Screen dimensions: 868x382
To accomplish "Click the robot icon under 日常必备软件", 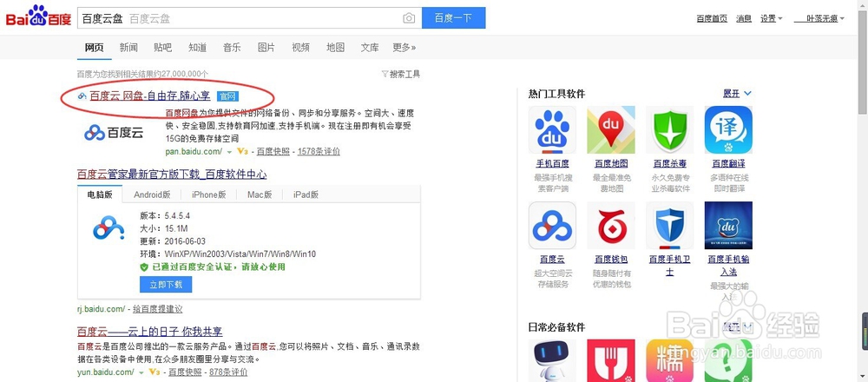I will pyautogui.click(x=552, y=360).
